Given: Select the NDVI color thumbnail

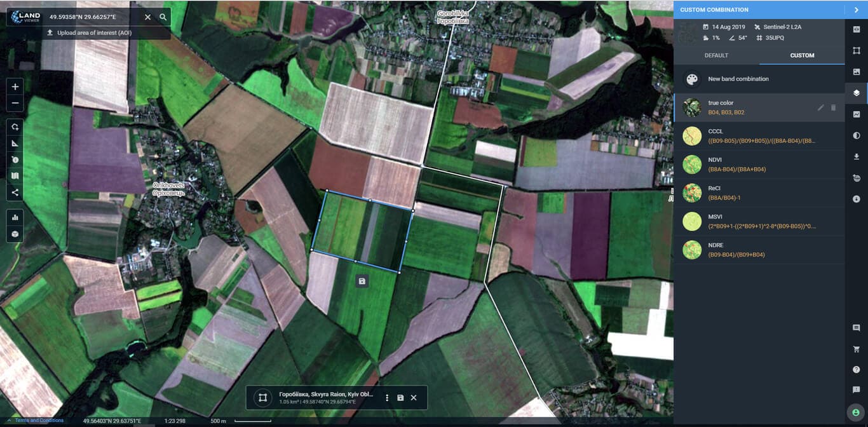Looking at the screenshot, I should pos(691,165).
